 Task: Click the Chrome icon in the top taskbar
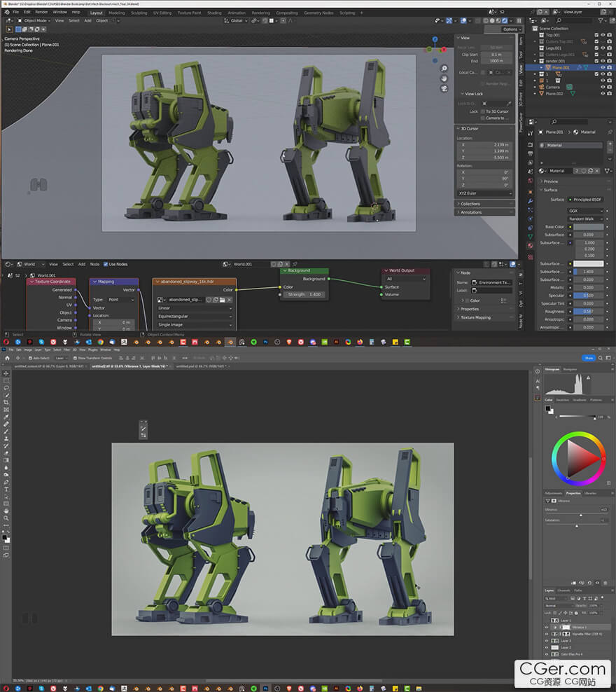(x=101, y=342)
